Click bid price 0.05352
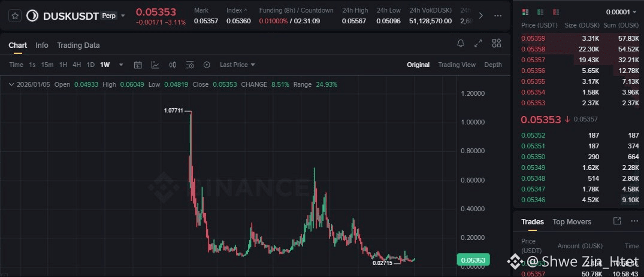 (533, 135)
